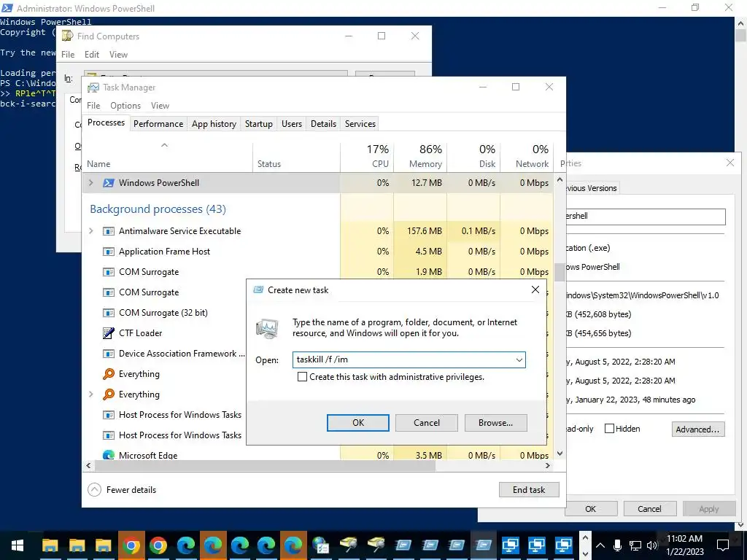Select the Background processes (43) heading

pos(158,209)
